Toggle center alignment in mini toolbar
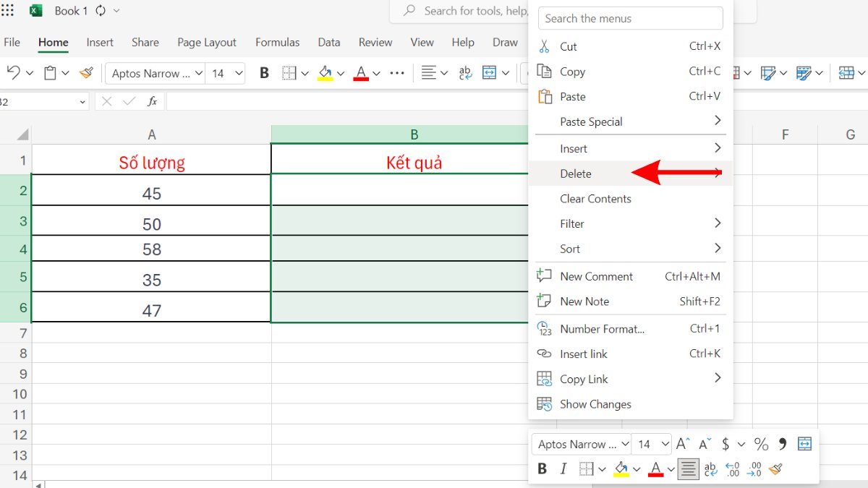Screen dimensions: 868x488 [688, 469]
